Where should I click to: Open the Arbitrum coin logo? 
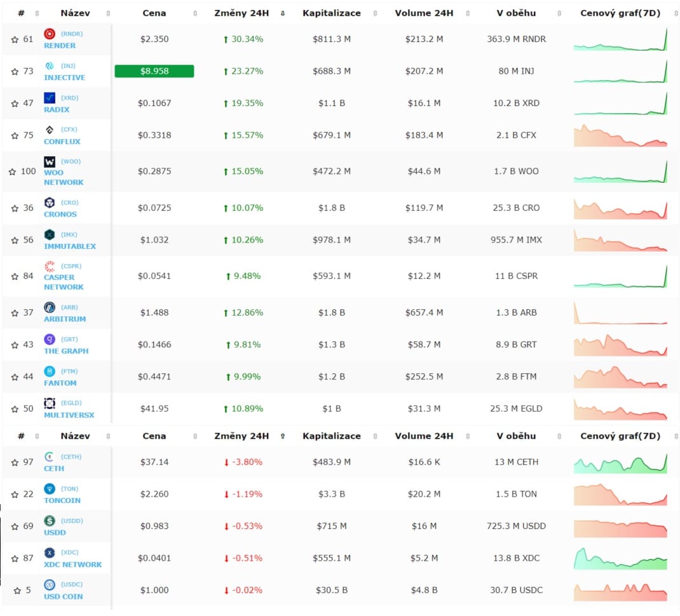tap(50, 307)
